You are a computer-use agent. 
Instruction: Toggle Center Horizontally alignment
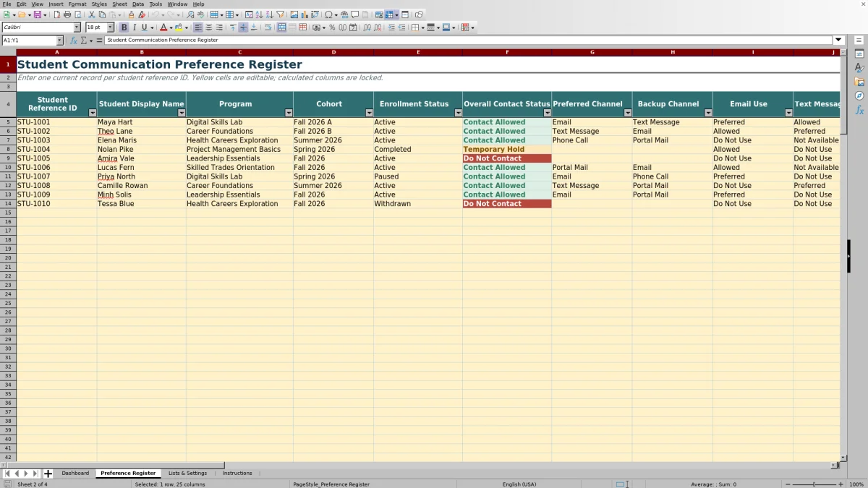[x=209, y=27]
